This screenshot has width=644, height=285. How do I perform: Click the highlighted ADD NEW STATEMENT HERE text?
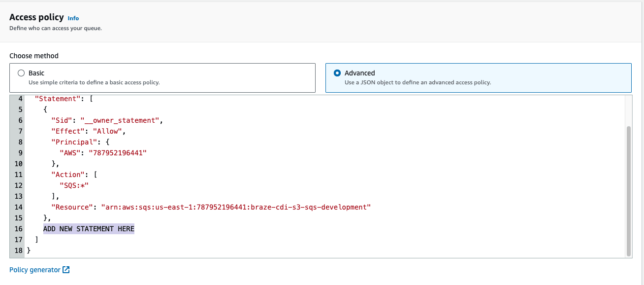(x=89, y=229)
